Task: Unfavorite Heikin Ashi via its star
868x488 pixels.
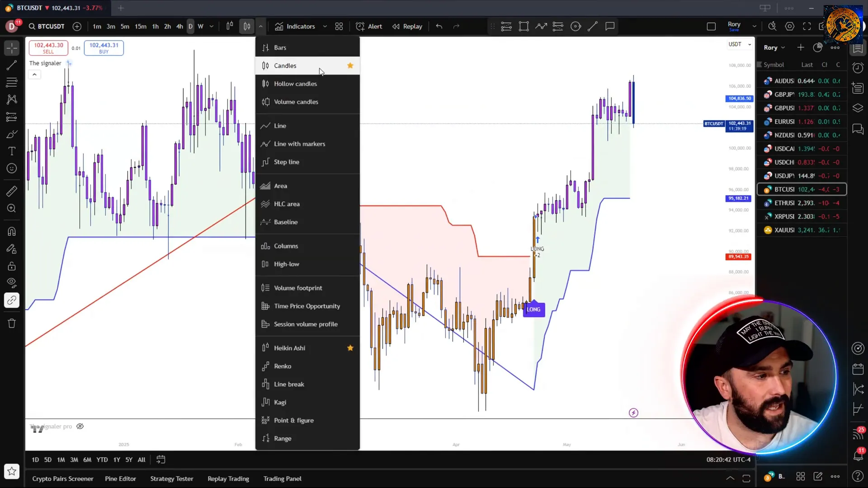Action: point(350,348)
